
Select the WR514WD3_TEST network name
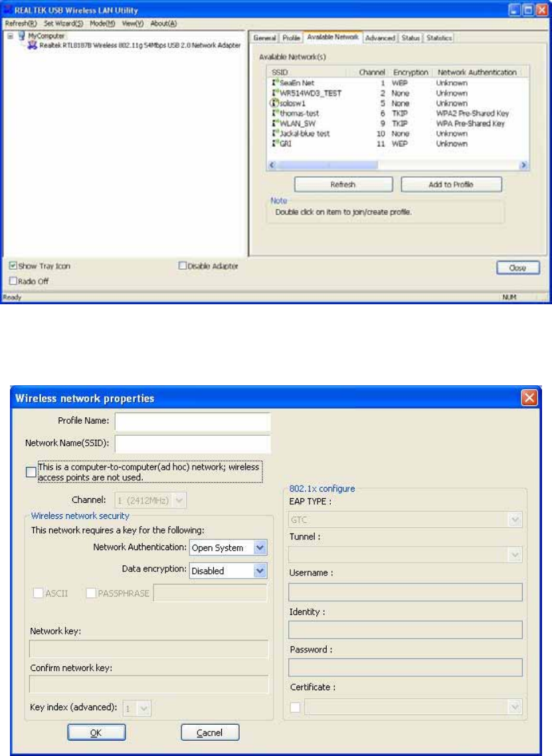[310, 93]
